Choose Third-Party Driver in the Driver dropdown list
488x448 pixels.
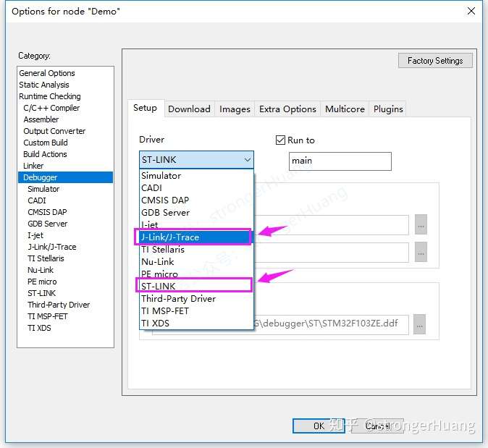[196, 299]
